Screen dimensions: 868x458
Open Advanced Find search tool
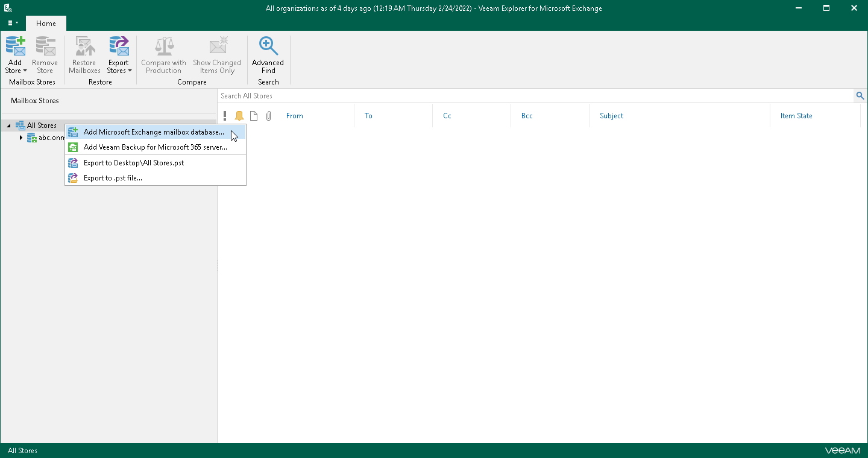pos(268,55)
